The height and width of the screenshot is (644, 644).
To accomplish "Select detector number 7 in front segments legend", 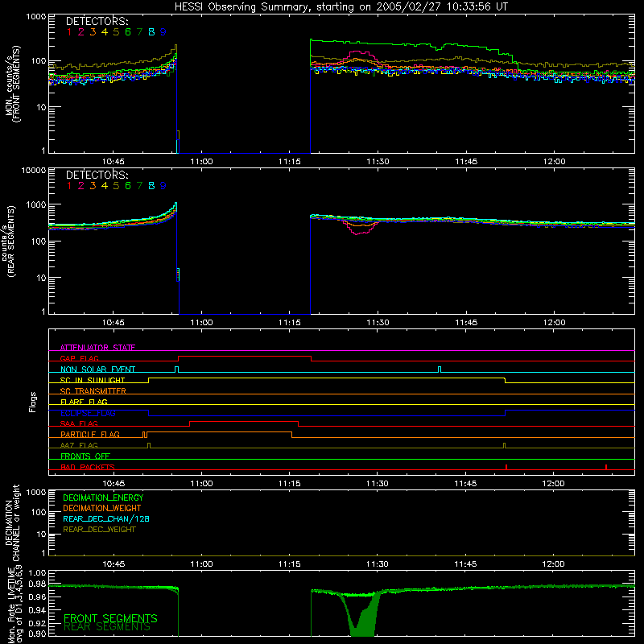I will pyautogui.click(x=139, y=32).
